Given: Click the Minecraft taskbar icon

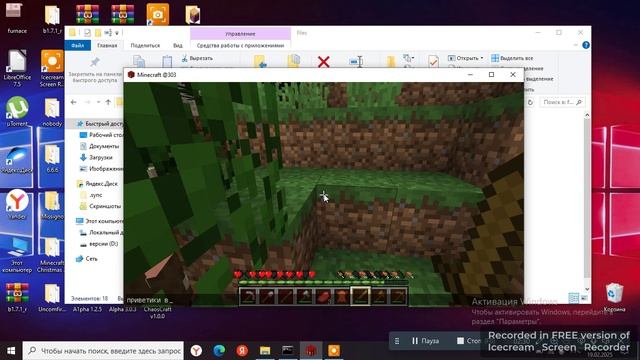Looking at the screenshot, I should [311, 351].
